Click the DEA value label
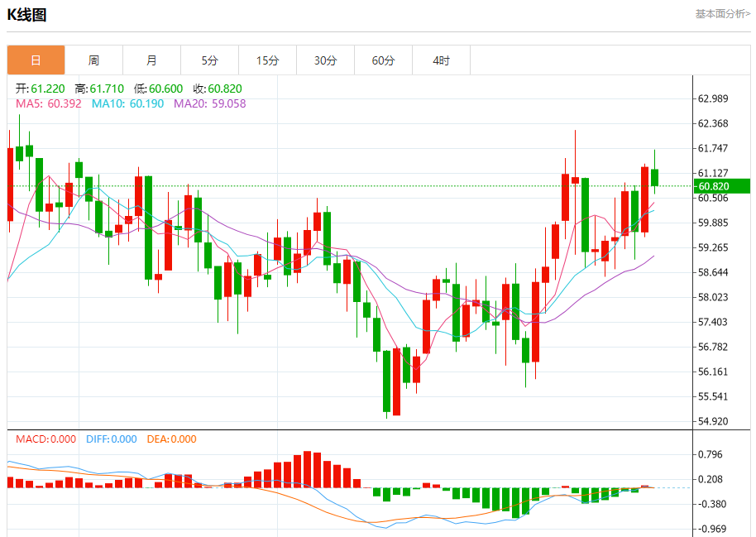756x537 pixels. coord(172,439)
